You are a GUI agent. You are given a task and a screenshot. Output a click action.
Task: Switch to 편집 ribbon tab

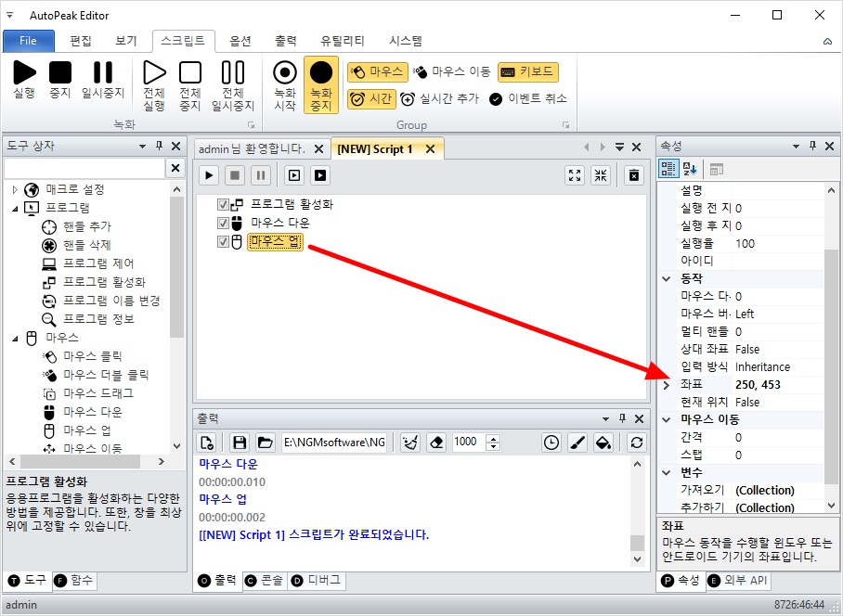81,41
